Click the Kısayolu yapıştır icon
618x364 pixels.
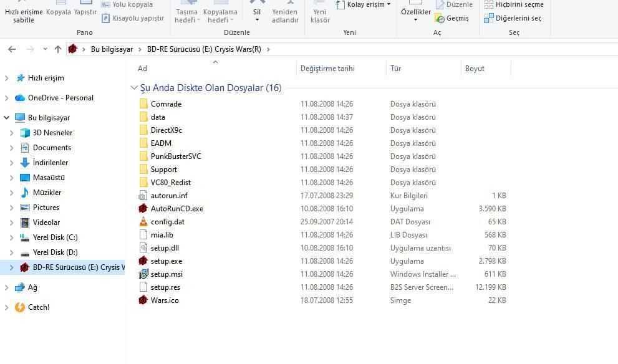105,18
